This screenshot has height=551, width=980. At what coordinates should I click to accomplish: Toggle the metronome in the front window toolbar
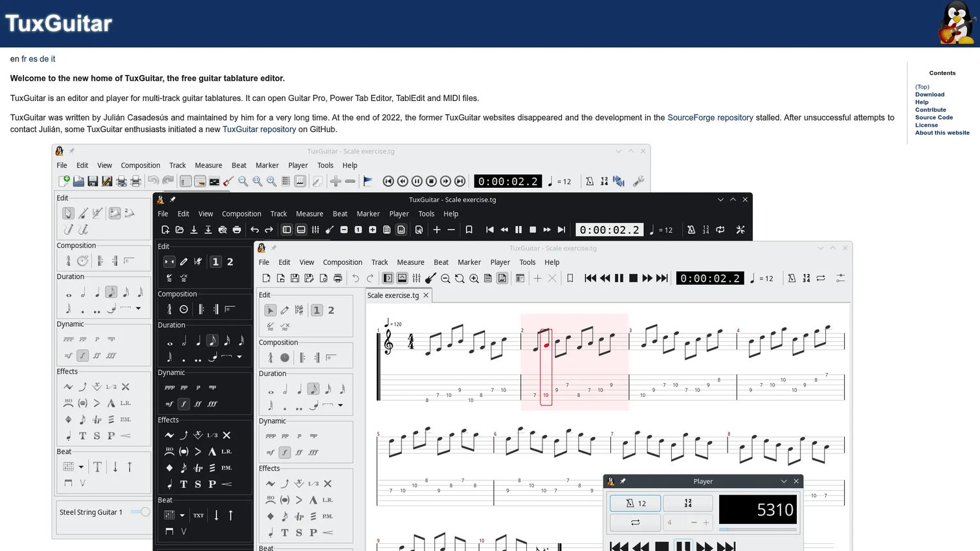click(x=792, y=278)
